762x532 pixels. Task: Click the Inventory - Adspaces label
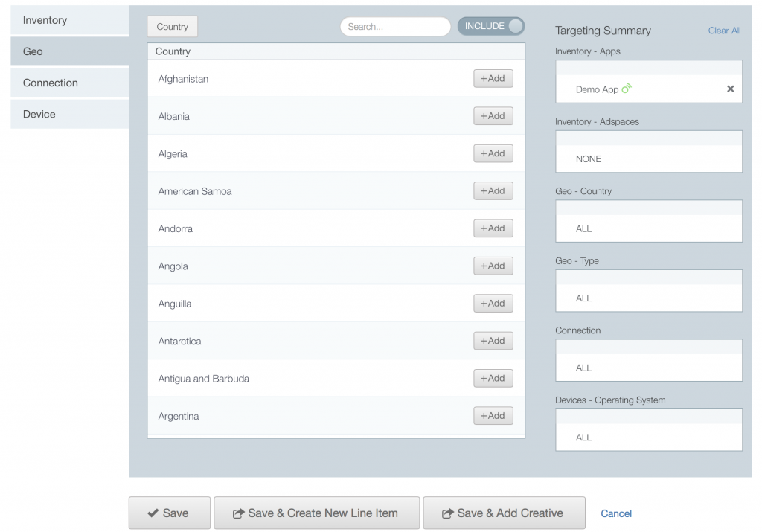point(598,121)
